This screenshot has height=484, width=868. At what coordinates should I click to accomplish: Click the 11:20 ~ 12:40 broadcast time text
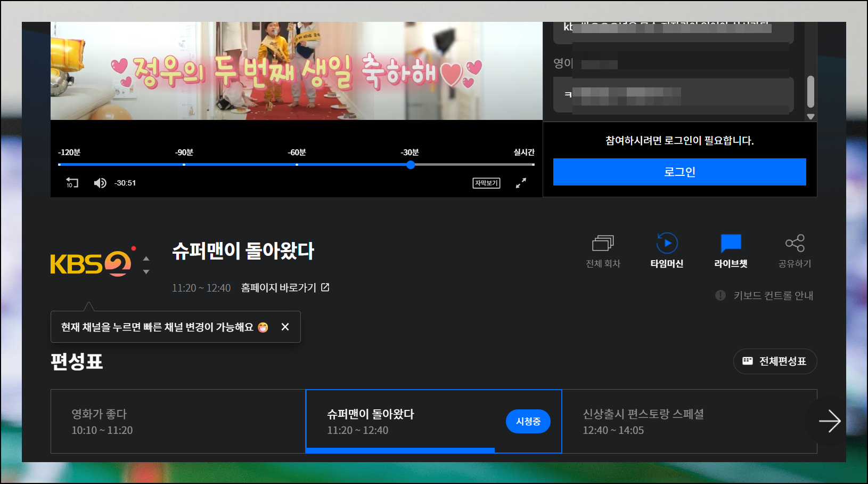201,288
